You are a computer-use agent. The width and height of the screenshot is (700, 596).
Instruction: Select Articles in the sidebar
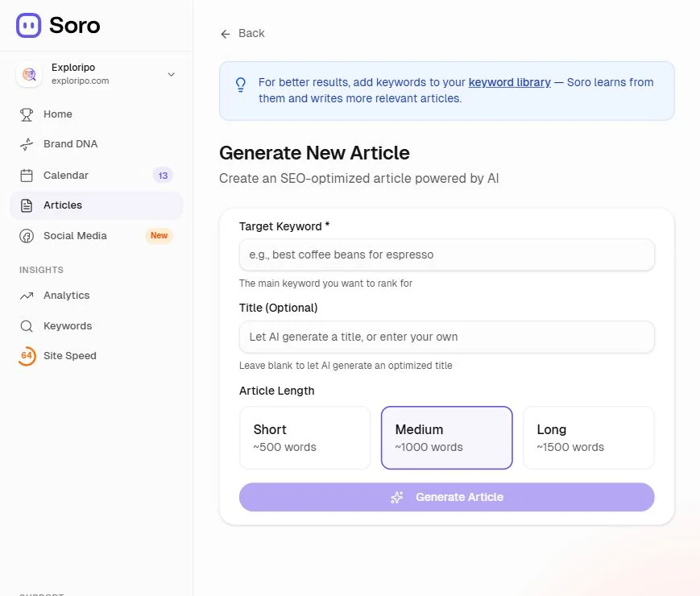tap(97, 205)
